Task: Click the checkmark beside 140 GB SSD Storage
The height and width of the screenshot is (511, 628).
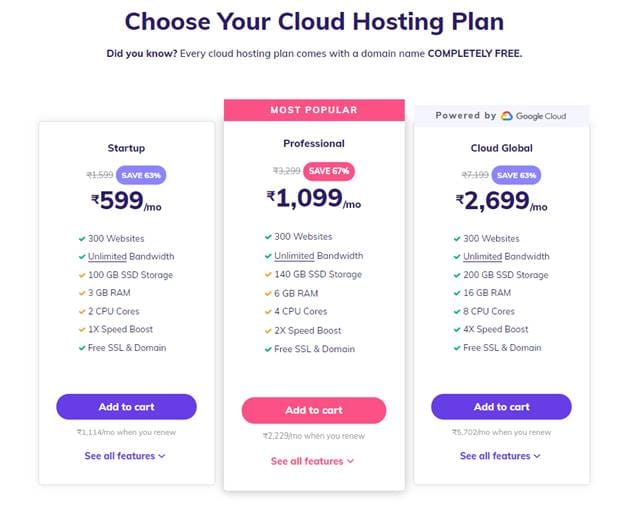Action: point(268,275)
